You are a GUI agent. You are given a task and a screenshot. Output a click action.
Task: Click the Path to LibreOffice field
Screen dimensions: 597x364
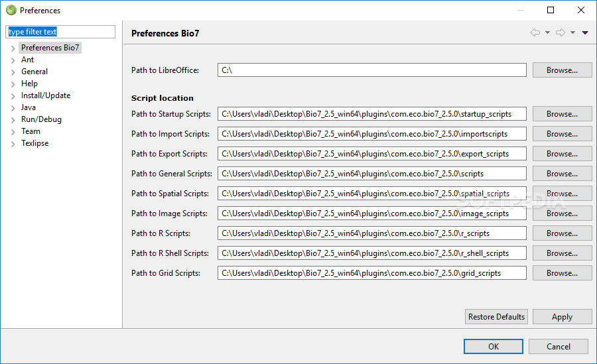coord(372,70)
